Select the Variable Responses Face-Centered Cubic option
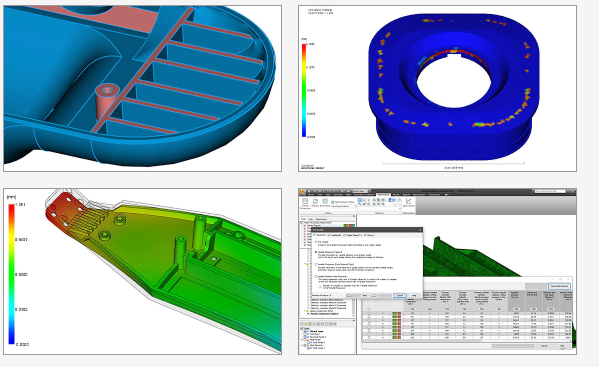The height and width of the screenshot is (367, 599). 316,264
